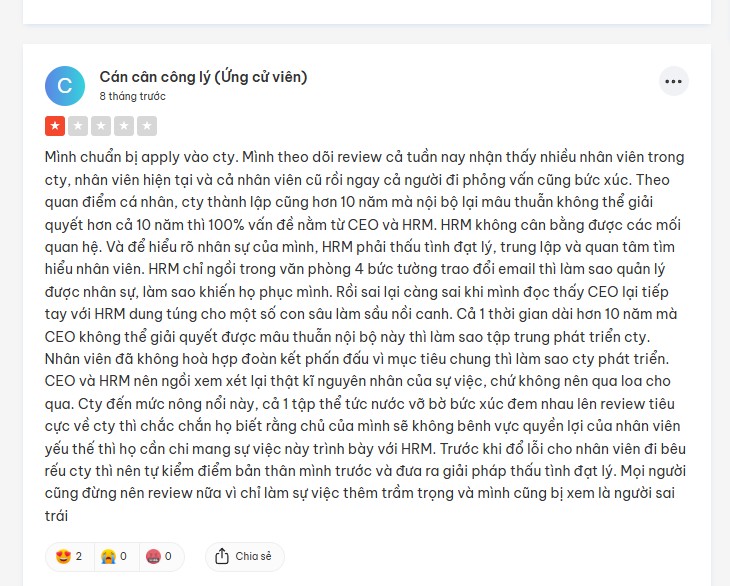Click the 8 tháng trước timestamp
Viewport: 730px width, 586px height.
pos(132,96)
